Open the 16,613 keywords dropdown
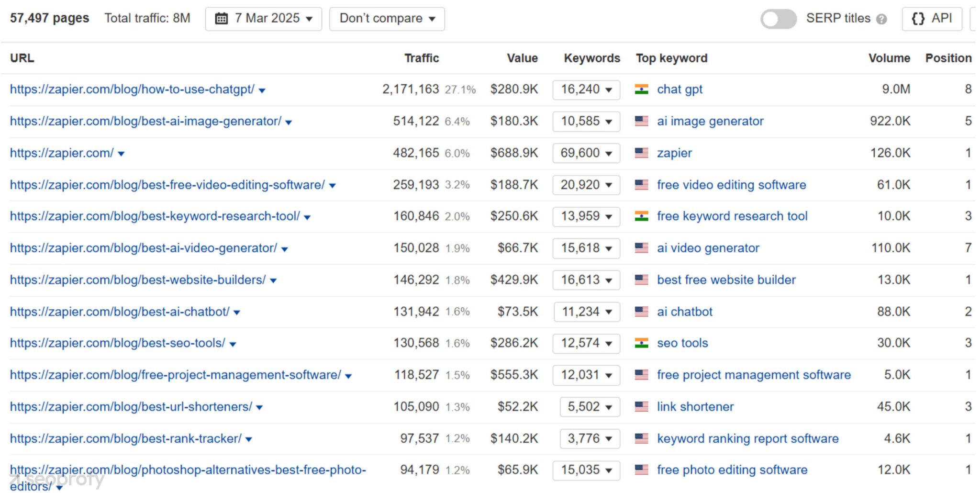Screen dimensions: 980x493 click(x=586, y=280)
